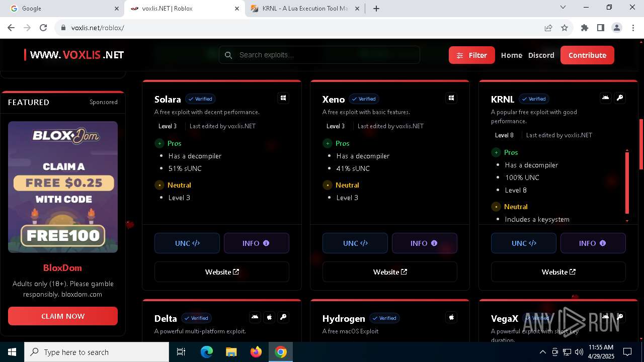
Task: Open KRNL UNC button
Action: [524, 243]
